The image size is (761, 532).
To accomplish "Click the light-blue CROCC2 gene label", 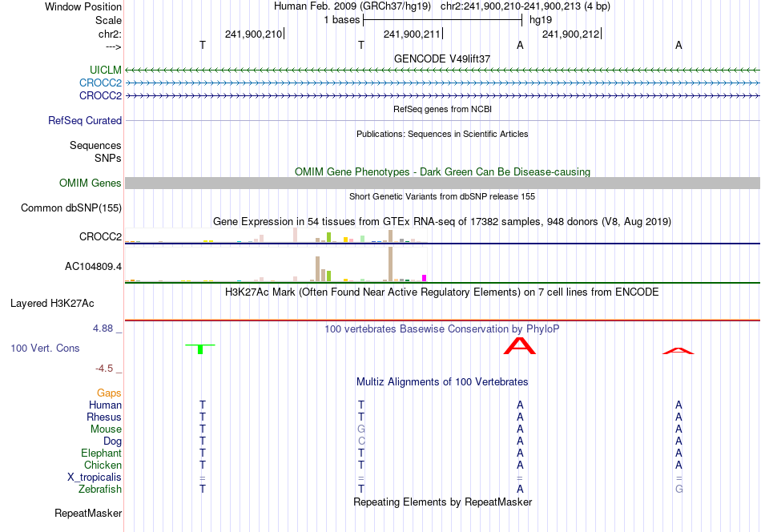I will [100, 83].
